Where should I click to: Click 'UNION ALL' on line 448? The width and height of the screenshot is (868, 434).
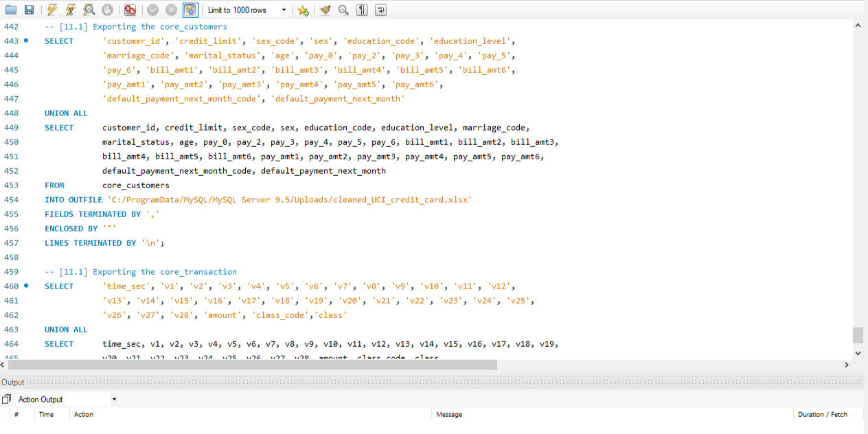click(66, 113)
